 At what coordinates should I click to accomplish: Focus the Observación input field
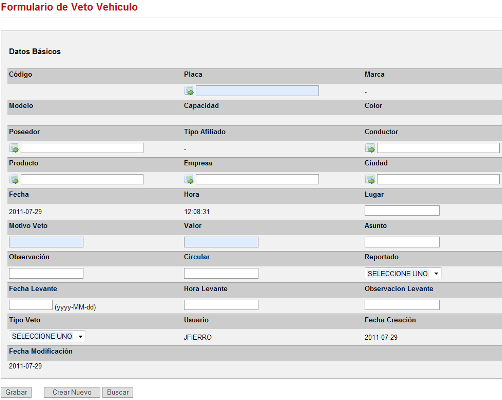tap(46, 274)
